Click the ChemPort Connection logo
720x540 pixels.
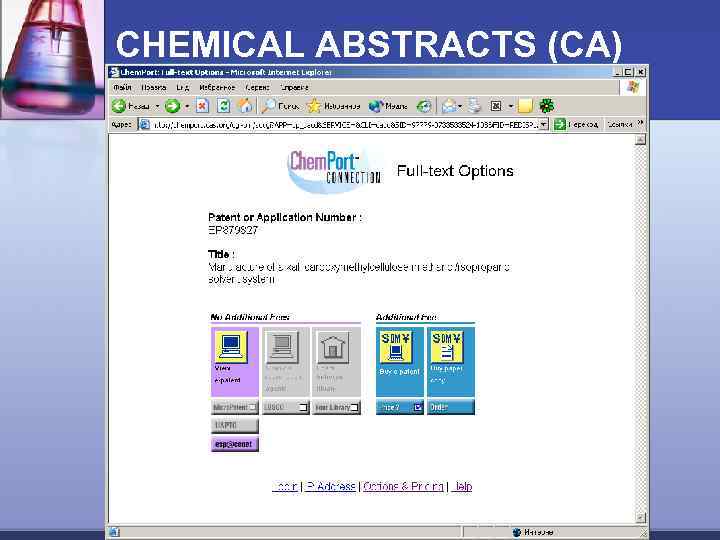[335, 170]
